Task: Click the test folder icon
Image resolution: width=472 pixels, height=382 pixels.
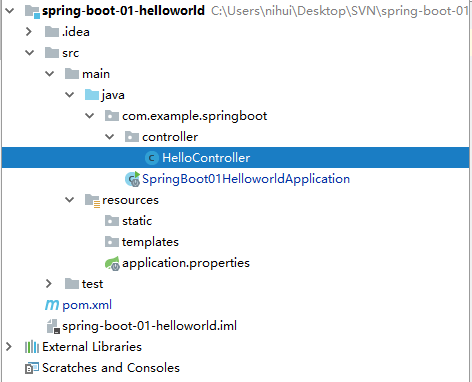Action: click(72, 284)
